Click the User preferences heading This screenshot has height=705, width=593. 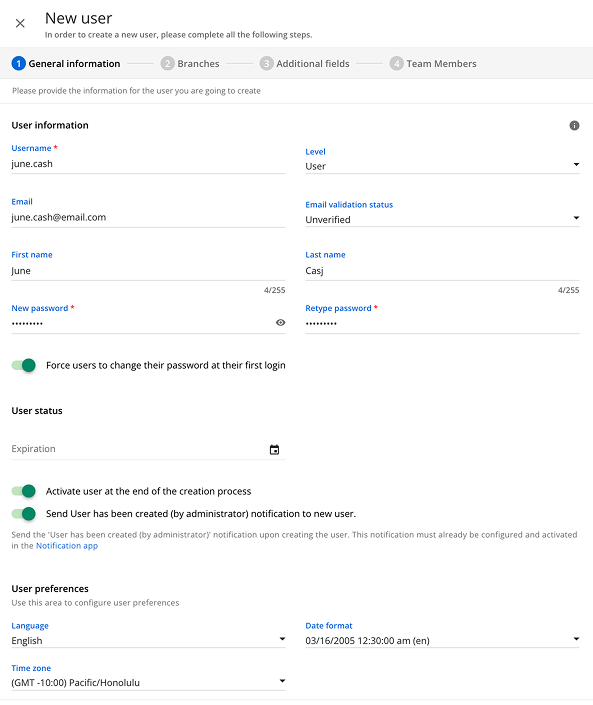tap(50, 589)
